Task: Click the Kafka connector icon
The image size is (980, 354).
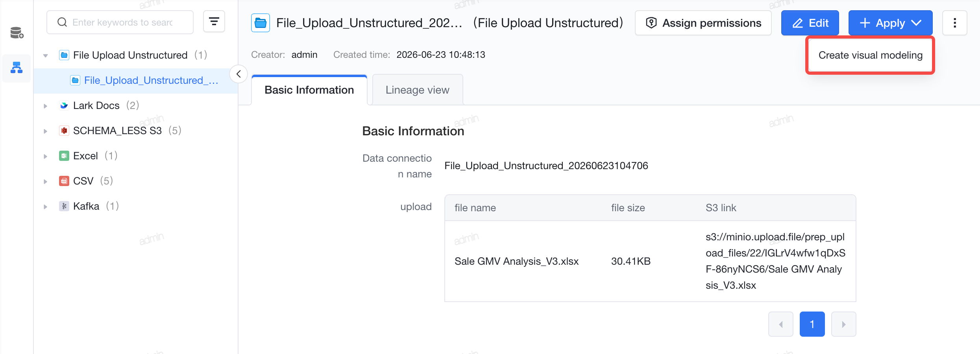Action: coord(64,206)
